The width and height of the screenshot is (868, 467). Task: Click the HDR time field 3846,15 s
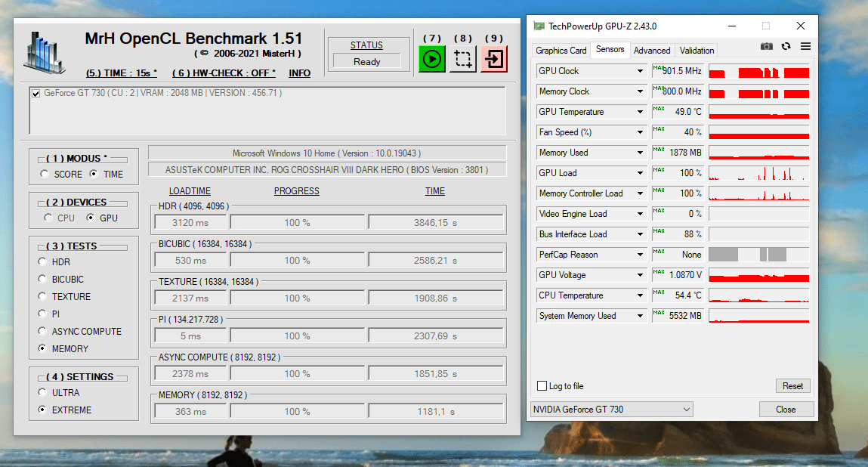[436, 223]
